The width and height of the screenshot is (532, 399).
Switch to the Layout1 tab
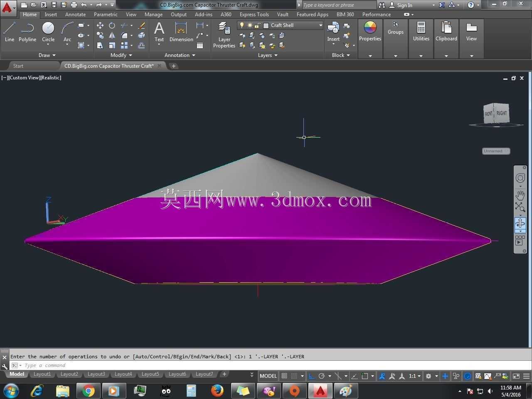click(x=42, y=374)
